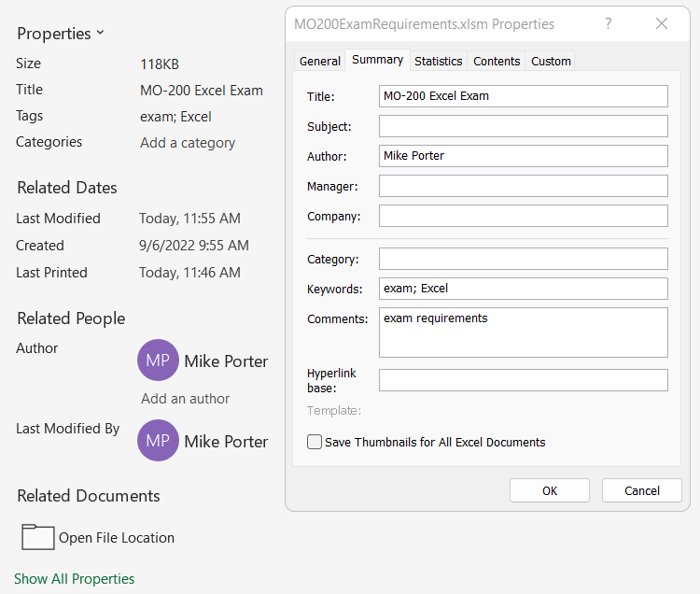Click the help question mark icon
This screenshot has height=594, width=700.
pyautogui.click(x=608, y=23)
